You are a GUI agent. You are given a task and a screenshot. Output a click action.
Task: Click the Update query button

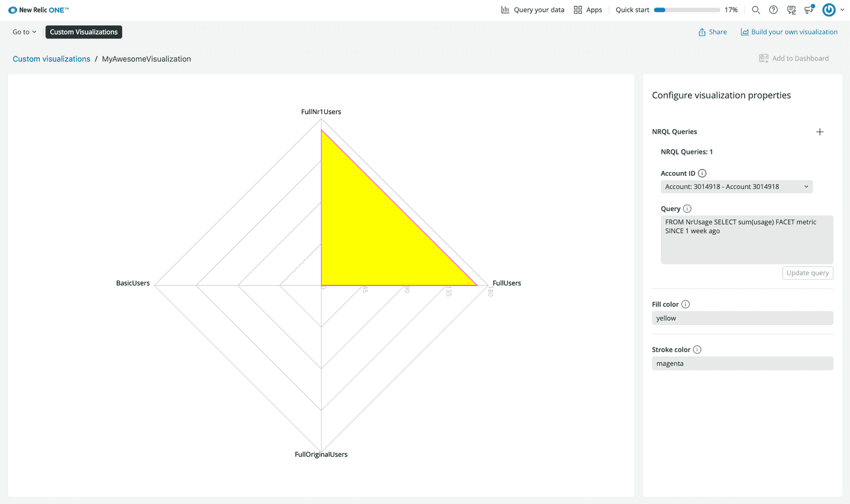coord(808,273)
